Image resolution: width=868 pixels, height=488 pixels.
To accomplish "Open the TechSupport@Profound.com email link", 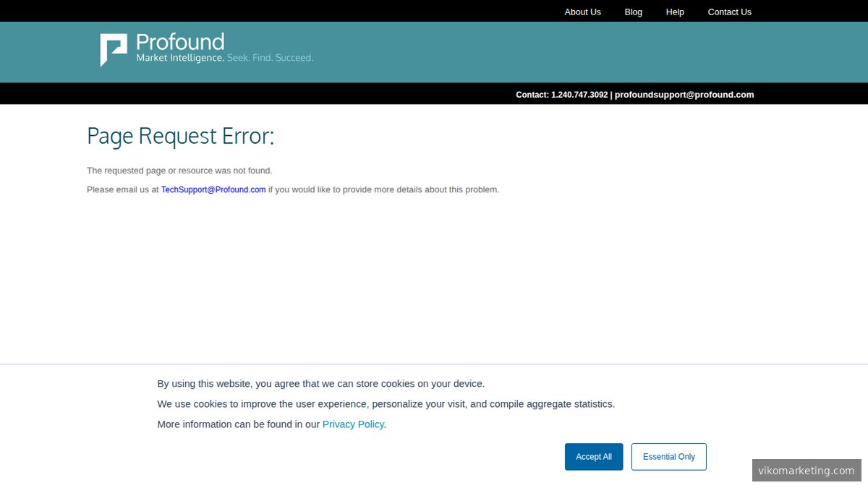I will tap(213, 189).
